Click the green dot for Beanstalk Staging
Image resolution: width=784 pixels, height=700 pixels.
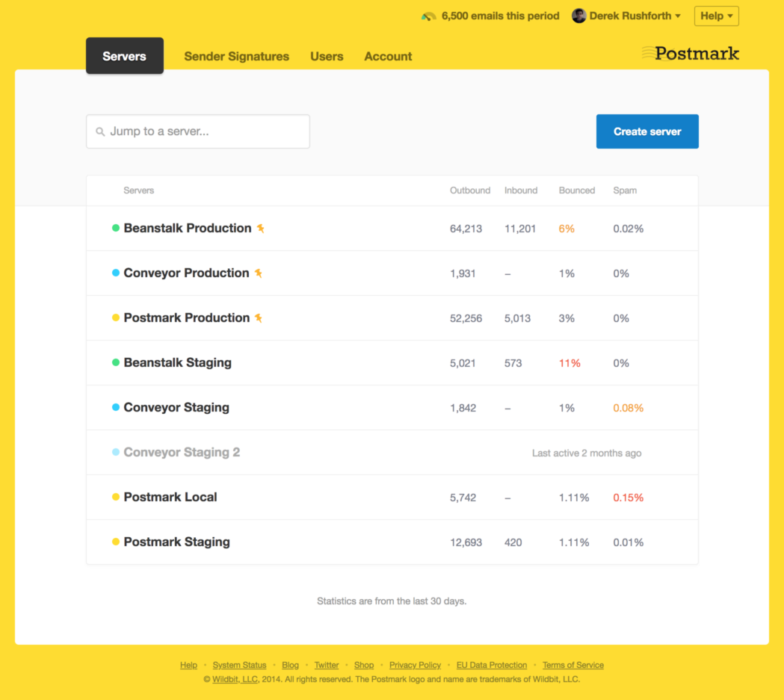click(x=116, y=362)
